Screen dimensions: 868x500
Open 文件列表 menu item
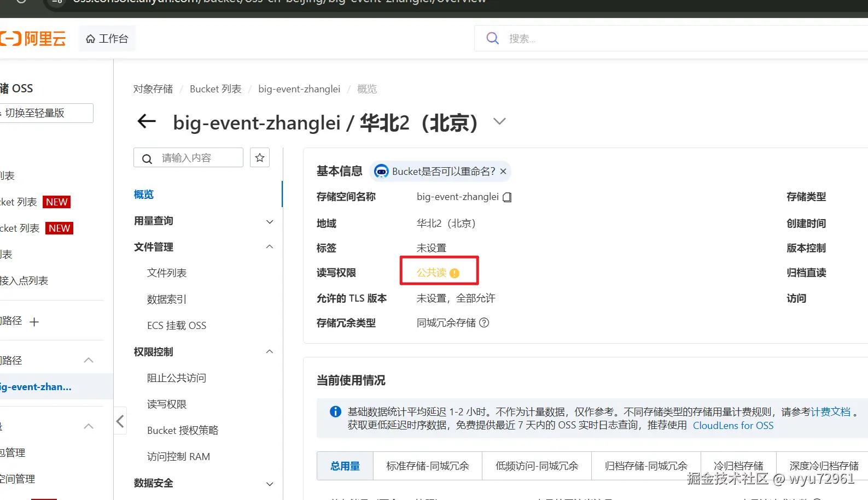167,273
